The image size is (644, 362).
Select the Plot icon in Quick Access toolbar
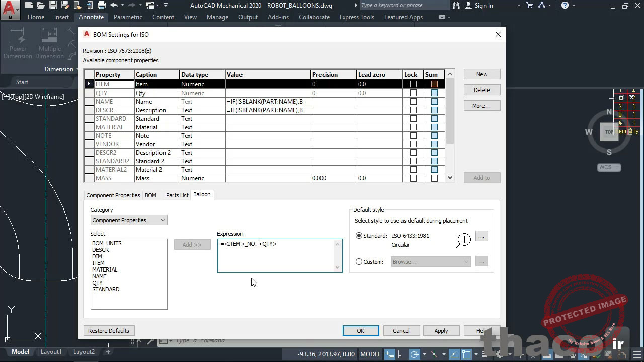[x=102, y=5]
